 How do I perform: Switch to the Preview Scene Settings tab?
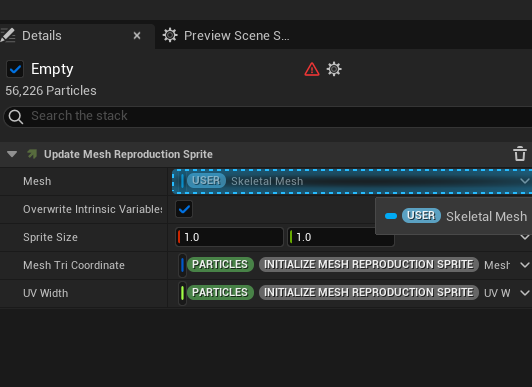tap(226, 36)
